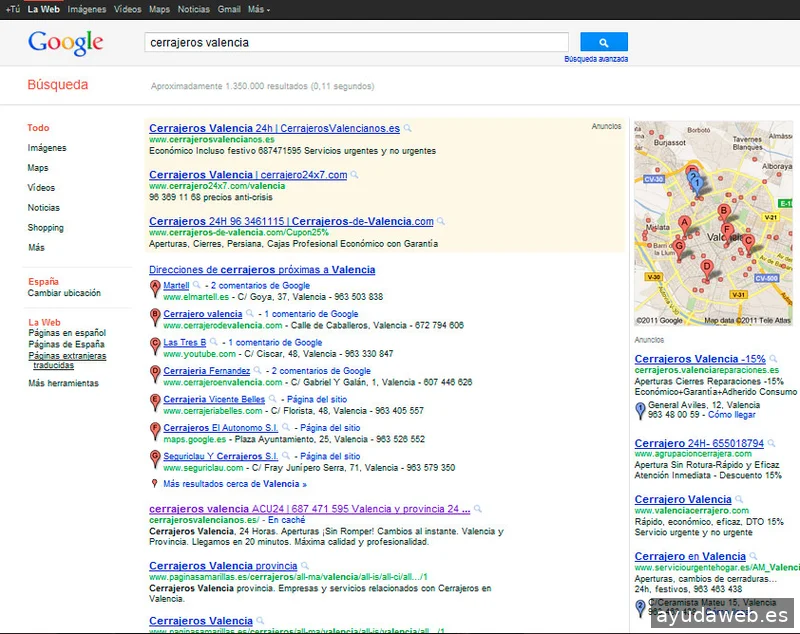Image resolution: width=800 pixels, height=634 pixels.
Task: Switch to Imágenes in the top bar
Action: pos(87,8)
